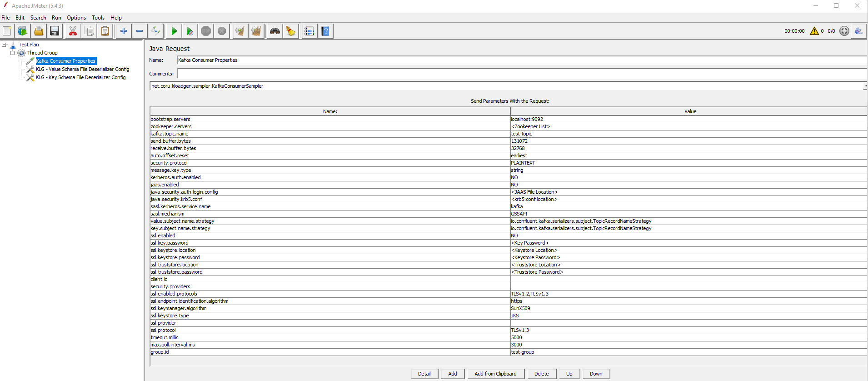Click the Add parameter button

[453, 374]
